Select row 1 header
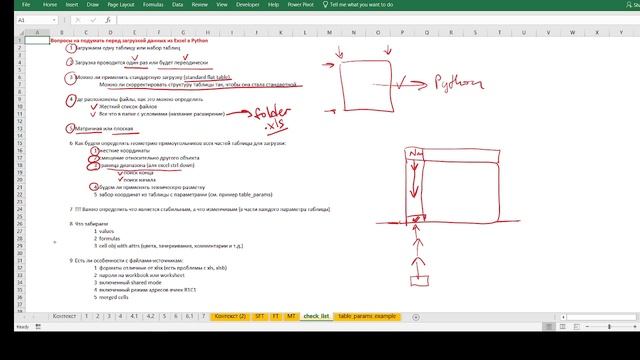 [x=20, y=40]
